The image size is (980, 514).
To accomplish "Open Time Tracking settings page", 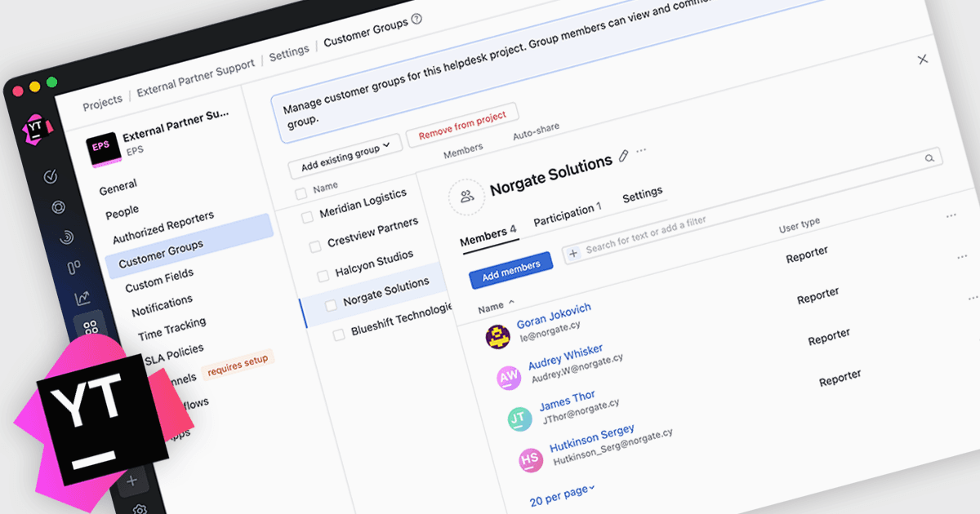I will tap(171, 329).
